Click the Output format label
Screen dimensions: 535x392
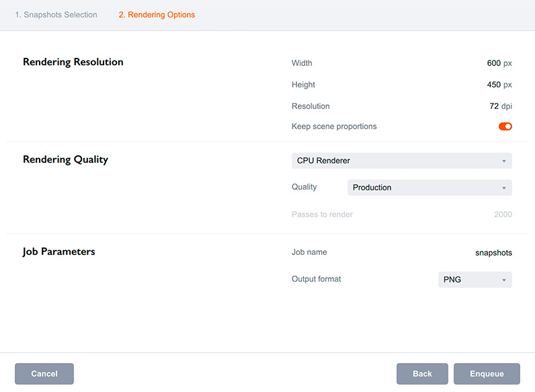(316, 279)
